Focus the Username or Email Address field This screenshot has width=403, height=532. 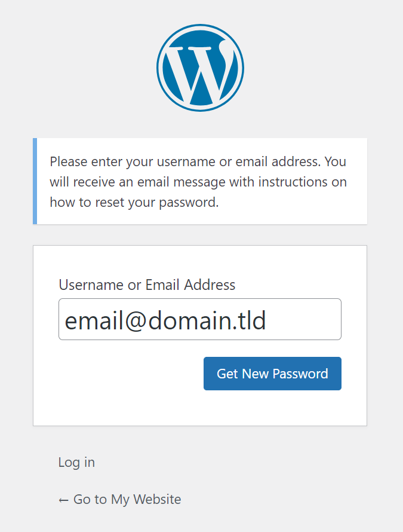tap(199, 319)
